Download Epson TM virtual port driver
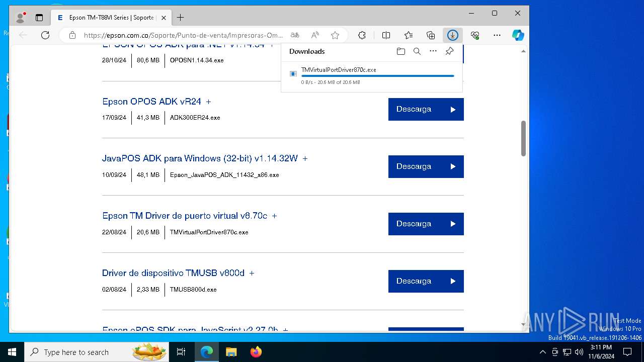 pos(426,224)
